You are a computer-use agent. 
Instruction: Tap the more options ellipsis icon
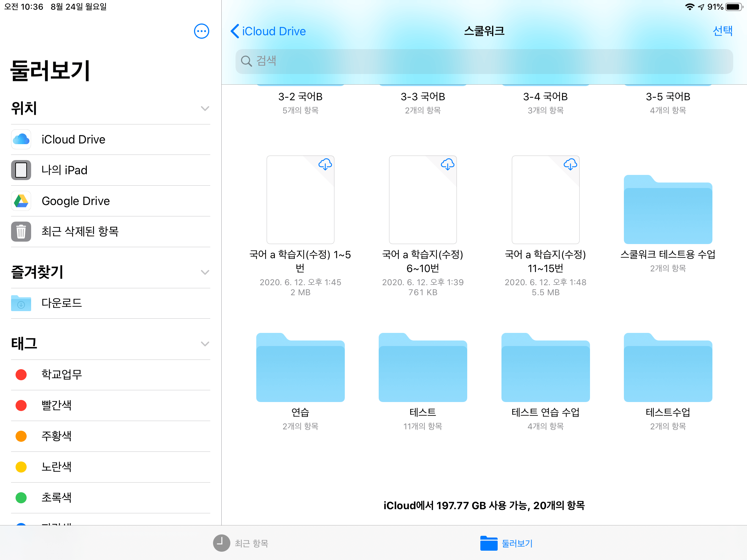[x=201, y=31]
